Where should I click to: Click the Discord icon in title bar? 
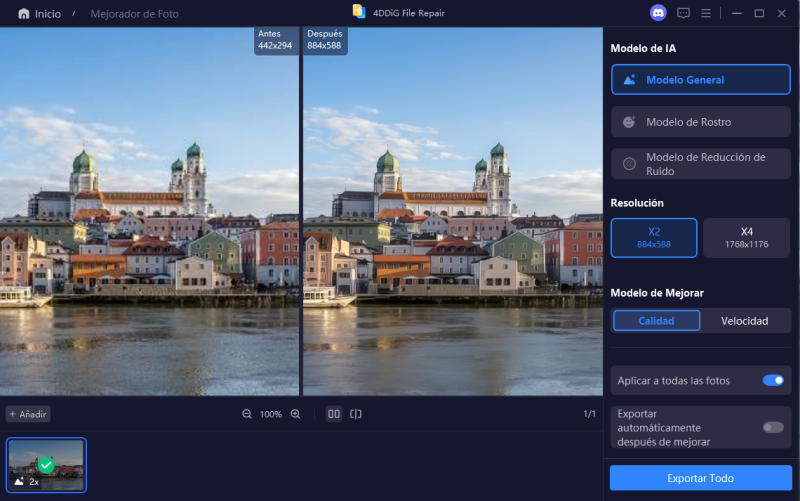point(657,13)
